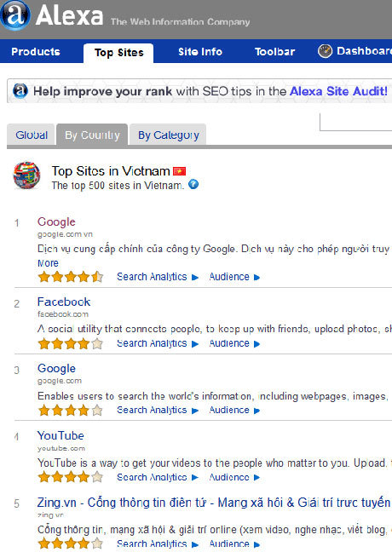
Task: Expand Search Analytics arrow for YouTube
Action: [195, 478]
